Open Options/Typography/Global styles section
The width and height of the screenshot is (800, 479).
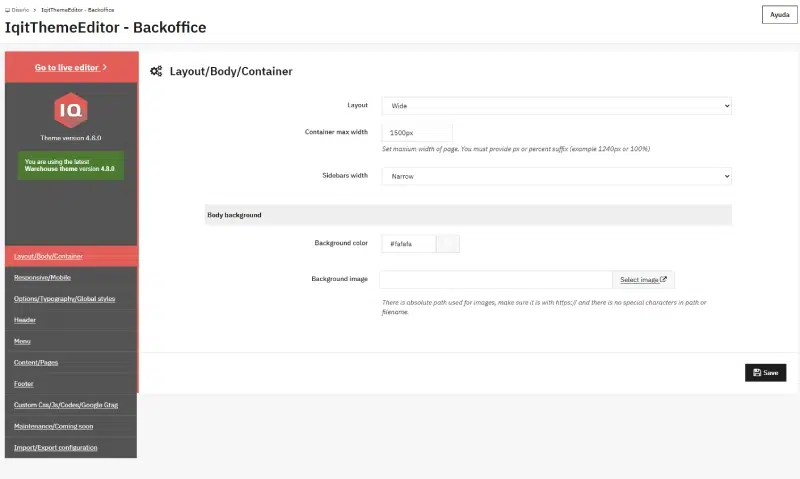64,298
